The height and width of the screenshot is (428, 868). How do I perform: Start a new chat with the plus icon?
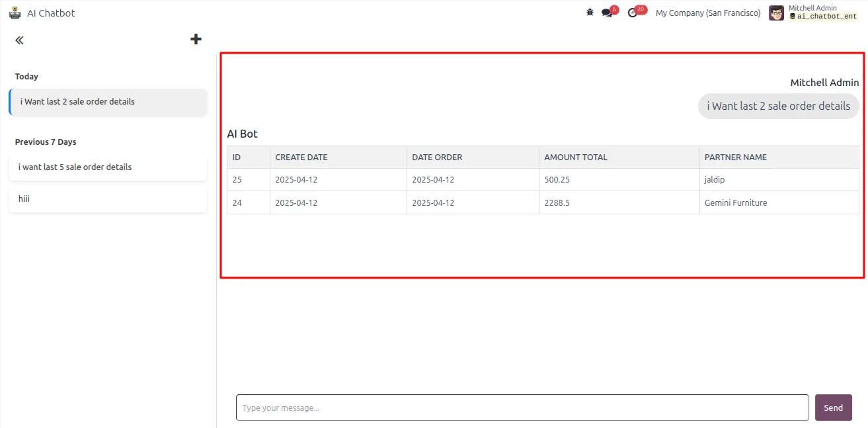point(196,40)
